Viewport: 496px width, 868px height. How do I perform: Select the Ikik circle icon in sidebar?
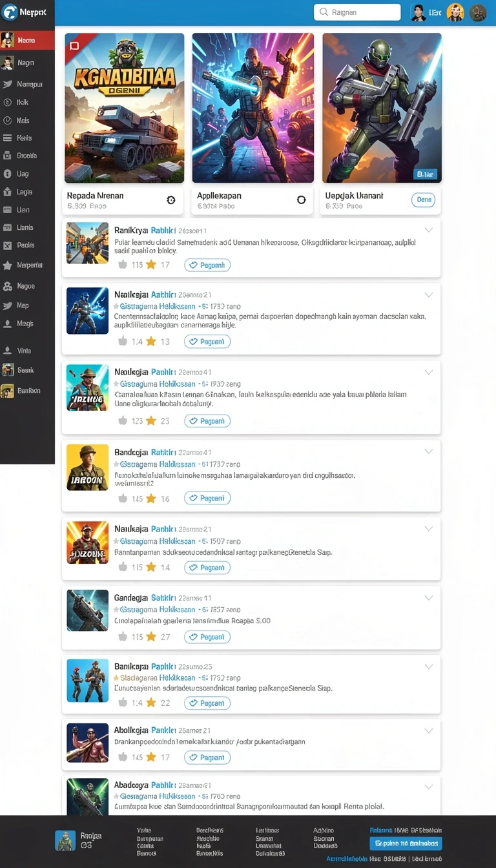click(x=8, y=102)
